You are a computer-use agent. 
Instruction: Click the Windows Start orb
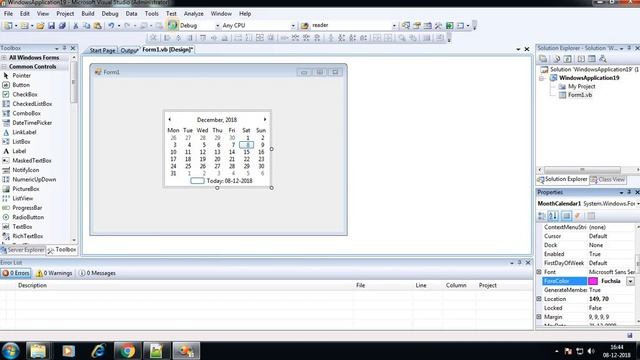10,351
